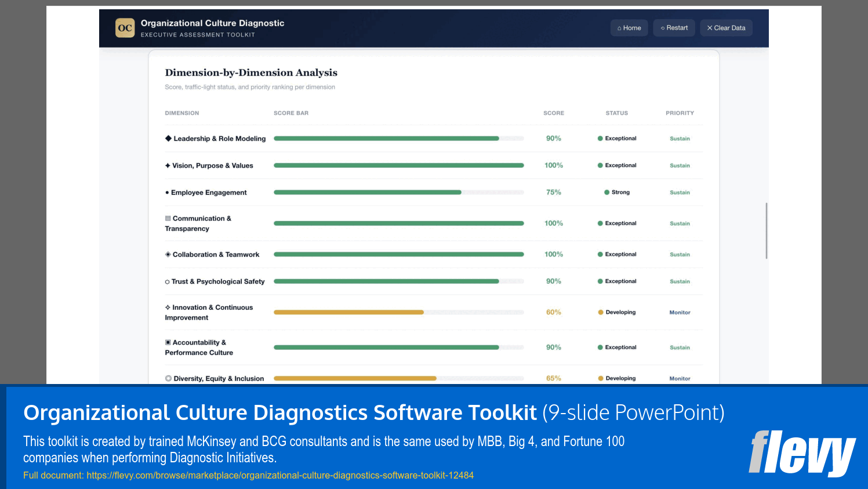Click the STATUS column header
Image resolution: width=868 pixels, height=489 pixels.
pos(617,113)
